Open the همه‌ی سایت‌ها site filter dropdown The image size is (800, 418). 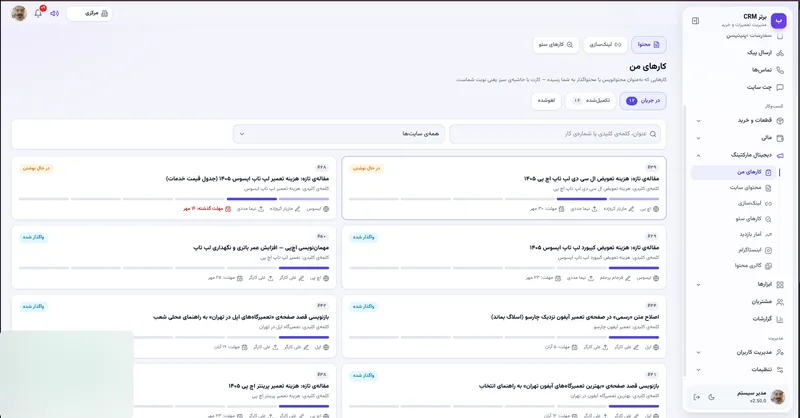pos(339,134)
